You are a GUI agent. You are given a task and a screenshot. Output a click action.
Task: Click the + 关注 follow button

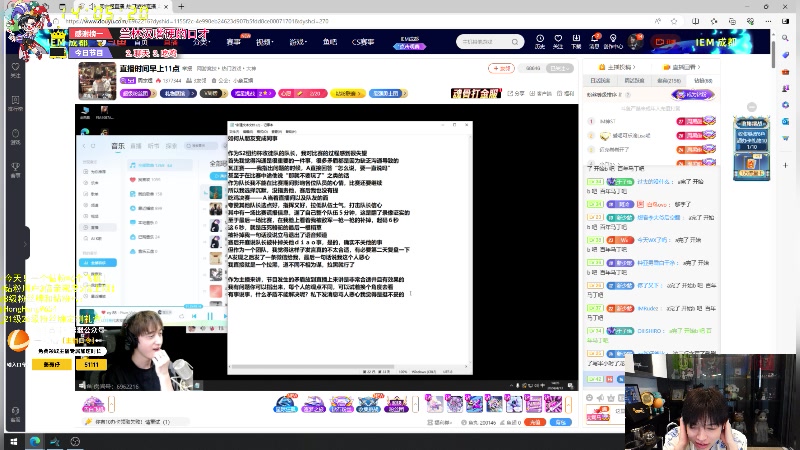[x=501, y=68]
